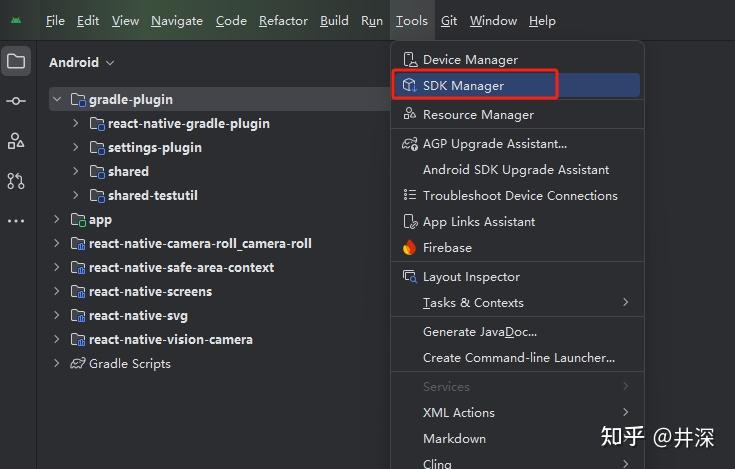The width and height of the screenshot is (735, 469).
Task: Expand the shared-testutil node
Action: 76,195
